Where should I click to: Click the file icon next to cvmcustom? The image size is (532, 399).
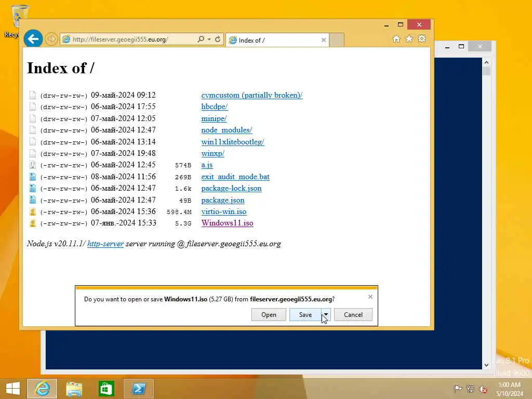[x=33, y=95]
